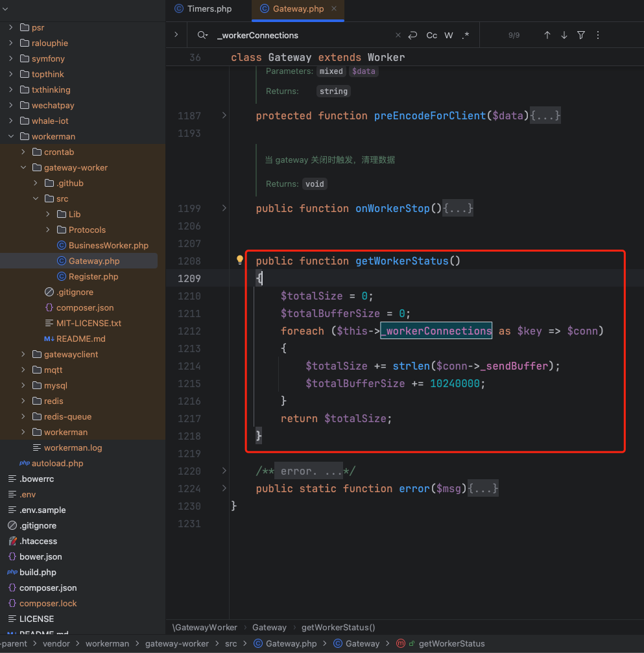Click the lightbulb quick-fix icon
This screenshot has width=644, height=653.
pos(239,260)
